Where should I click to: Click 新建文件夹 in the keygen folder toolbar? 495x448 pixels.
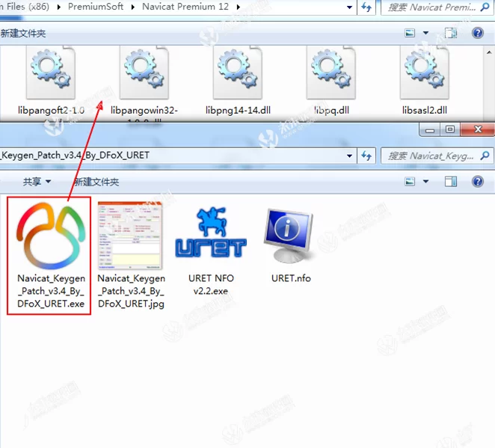(x=96, y=182)
